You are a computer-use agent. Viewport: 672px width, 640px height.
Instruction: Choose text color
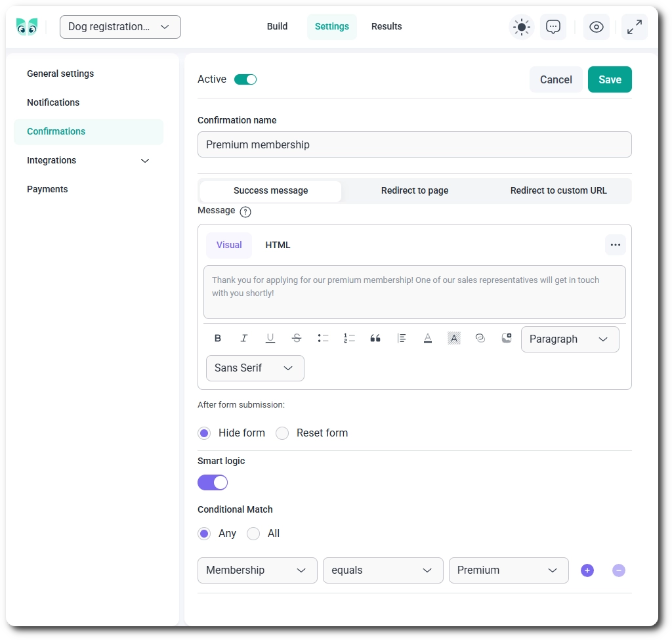coord(428,338)
